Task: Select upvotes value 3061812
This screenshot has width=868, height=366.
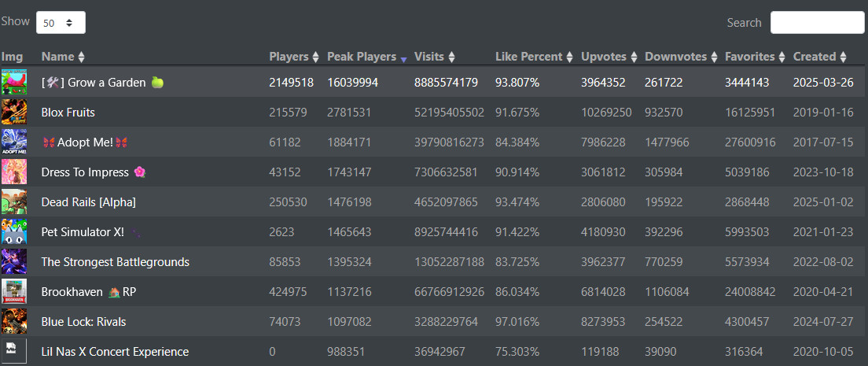Action: 603,172
